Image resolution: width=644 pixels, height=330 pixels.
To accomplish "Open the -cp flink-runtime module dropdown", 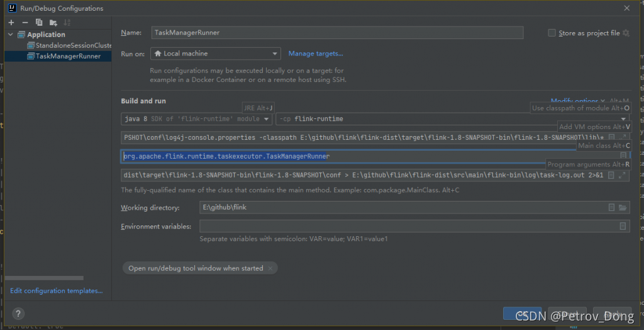I will coord(453,119).
